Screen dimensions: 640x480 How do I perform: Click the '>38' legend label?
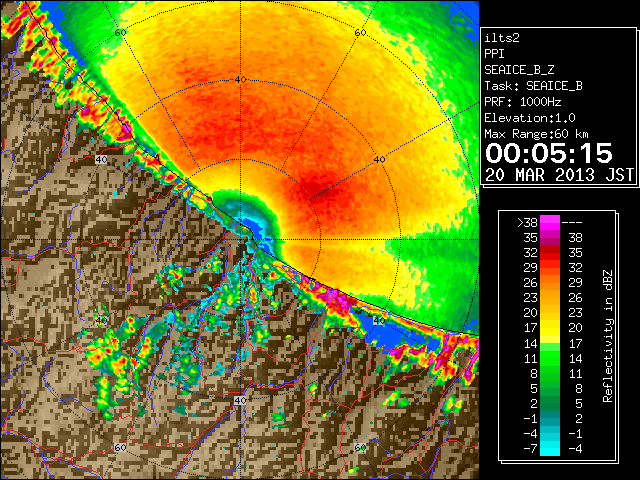tap(527, 223)
